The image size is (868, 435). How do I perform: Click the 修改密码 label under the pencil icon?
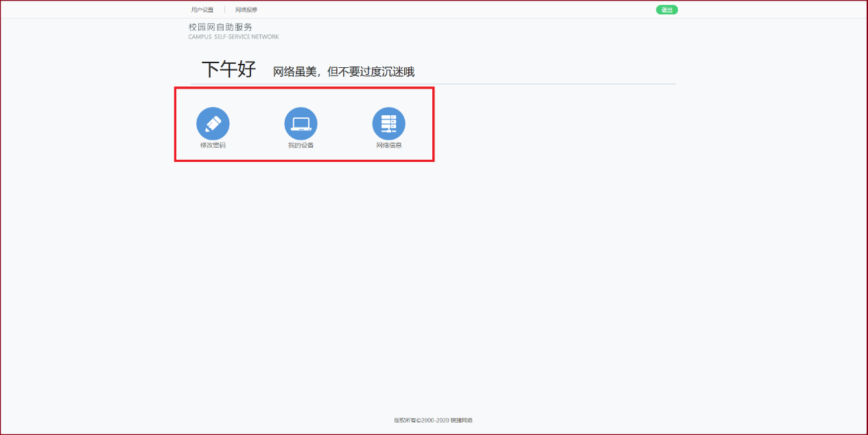(x=213, y=145)
